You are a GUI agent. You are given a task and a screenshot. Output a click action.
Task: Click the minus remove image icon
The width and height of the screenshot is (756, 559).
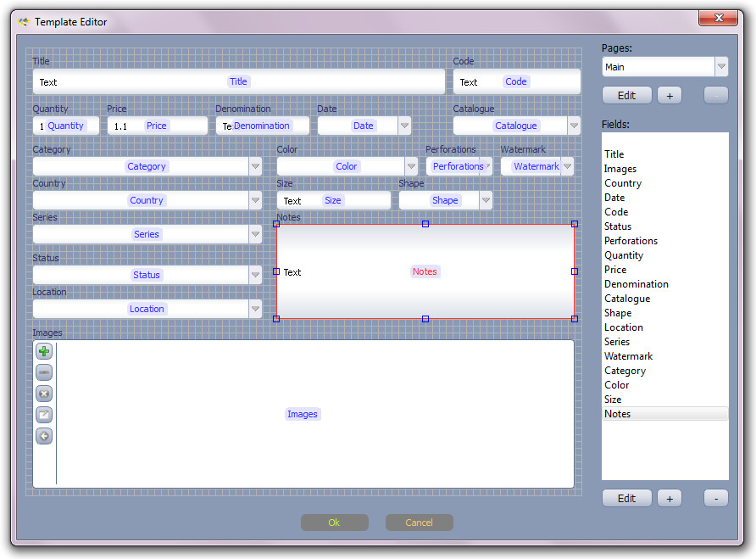pyautogui.click(x=44, y=372)
